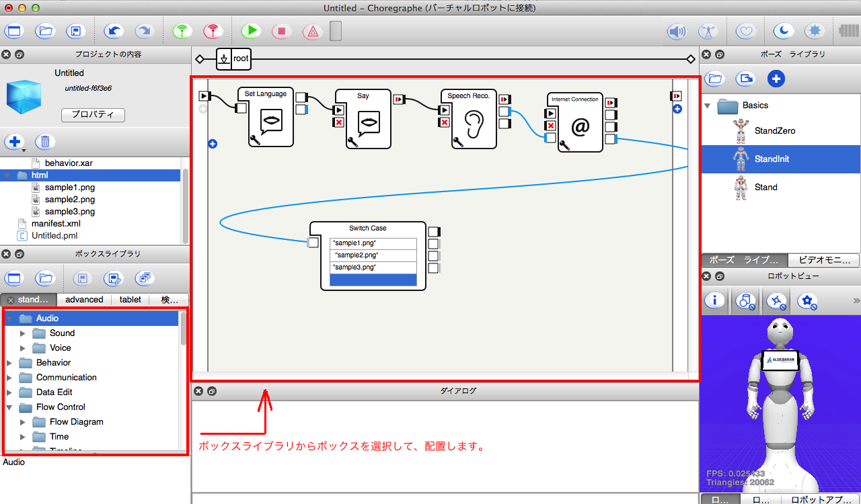This screenshot has width=861, height=504.
Task: Add a file with the blue plus button
Action: pos(14,142)
